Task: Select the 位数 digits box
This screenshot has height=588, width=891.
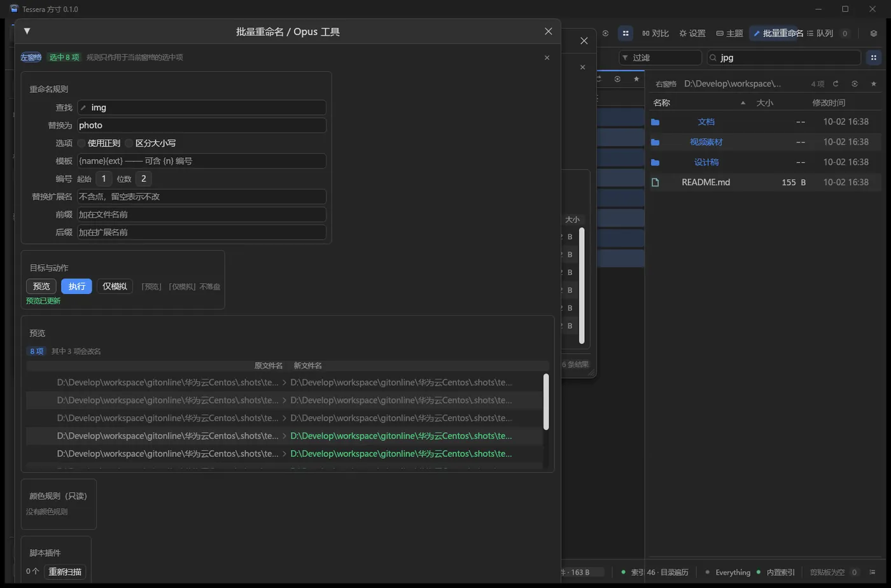Action: (x=144, y=179)
